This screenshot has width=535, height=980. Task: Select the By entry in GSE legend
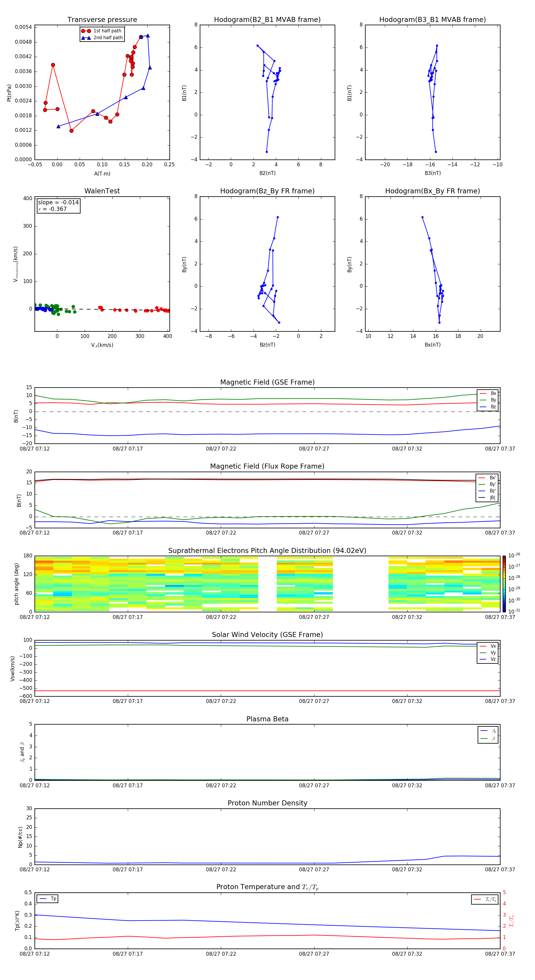tap(488, 400)
